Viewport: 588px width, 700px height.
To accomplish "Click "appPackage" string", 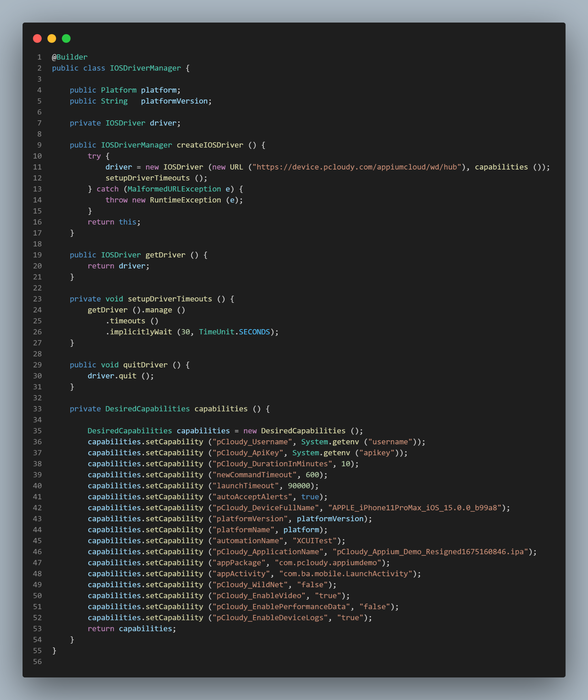I will (239, 563).
